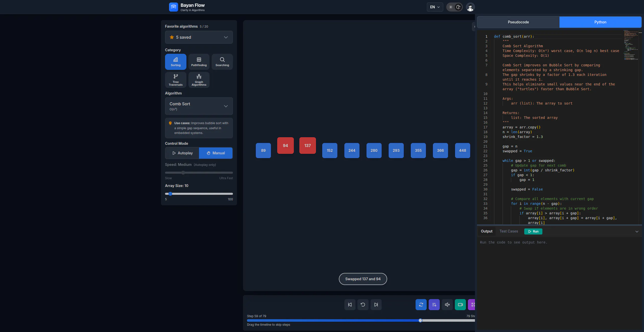Screen dimensions: 644x332
Task: Click array bar 89
Action: coord(263,151)
